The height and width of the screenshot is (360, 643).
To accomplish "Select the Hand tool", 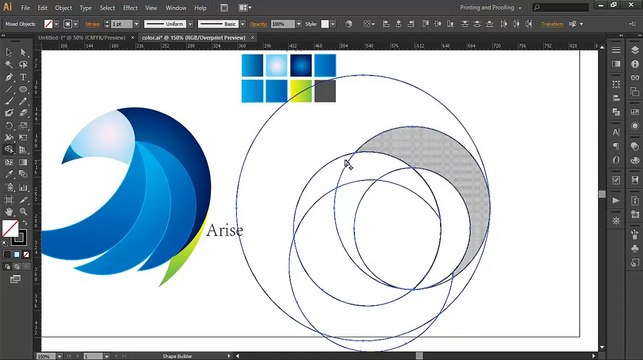I will pyautogui.click(x=9, y=212).
